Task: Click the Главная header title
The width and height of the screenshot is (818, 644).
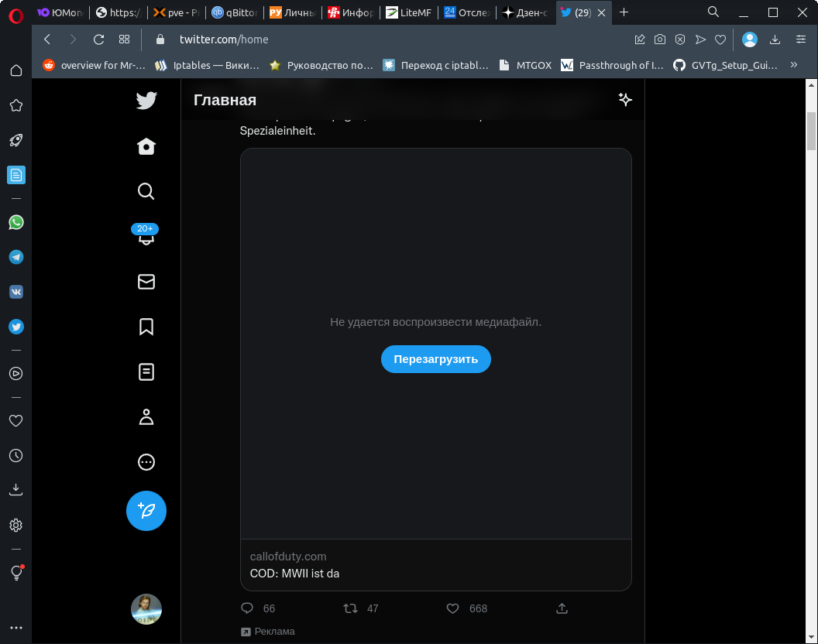Action: pos(225,100)
